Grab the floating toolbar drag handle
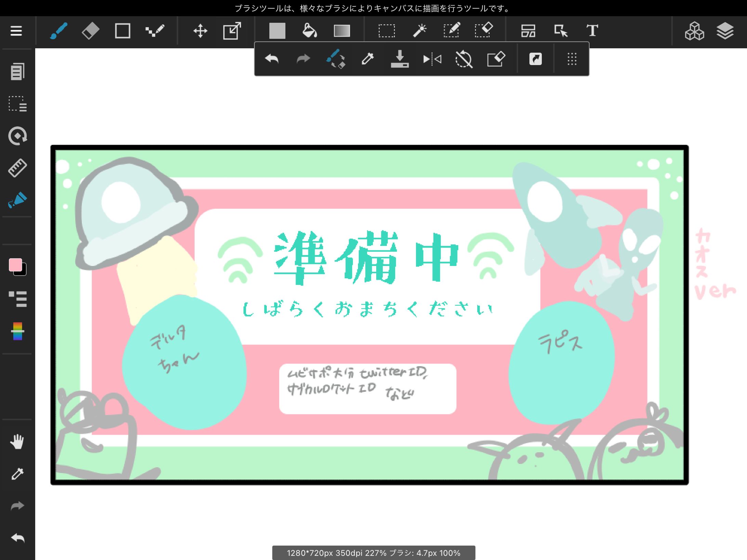Viewport: 747px width, 560px height. (572, 59)
